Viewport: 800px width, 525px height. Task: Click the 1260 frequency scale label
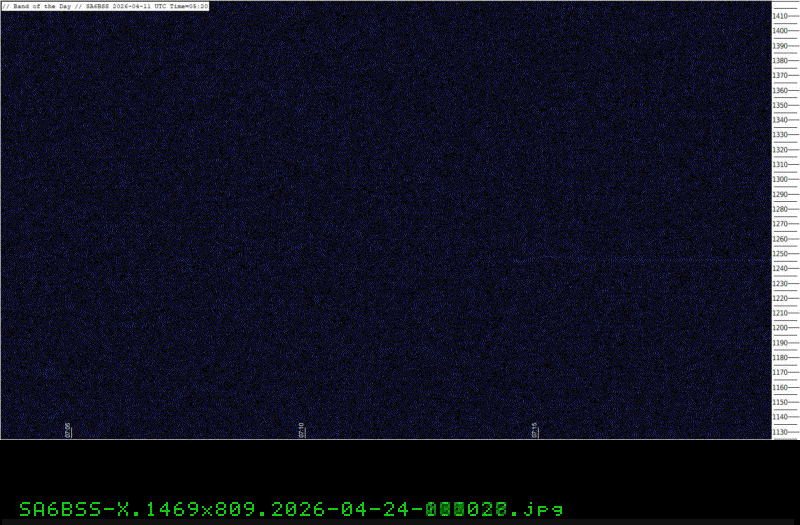click(x=780, y=239)
